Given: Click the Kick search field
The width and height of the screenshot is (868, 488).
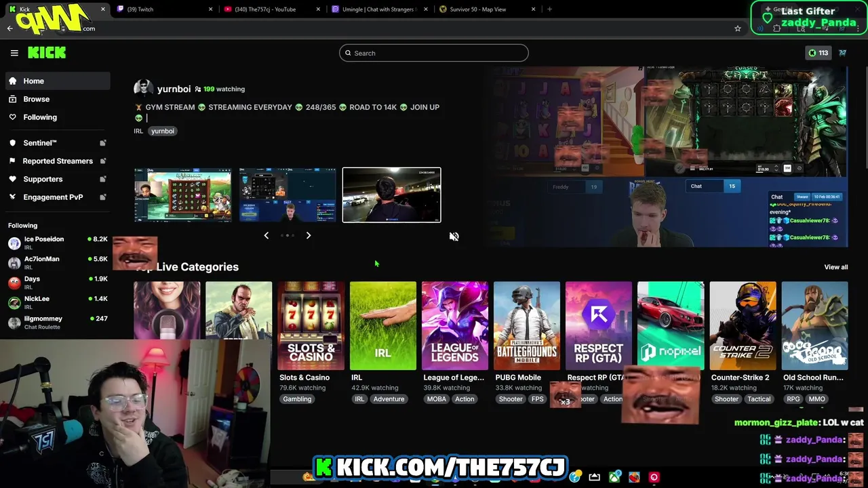Looking at the screenshot, I should click(434, 53).
